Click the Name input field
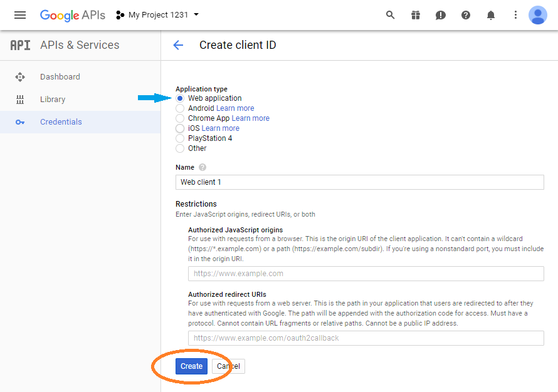This screenshot has width=558, height=392. pos(359,182)
